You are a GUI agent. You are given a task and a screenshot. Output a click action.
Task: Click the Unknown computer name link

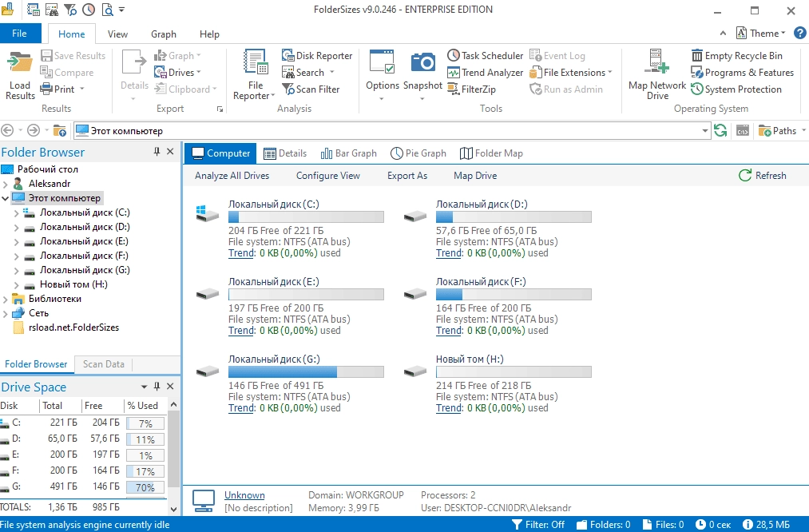(x=244, y=494)
